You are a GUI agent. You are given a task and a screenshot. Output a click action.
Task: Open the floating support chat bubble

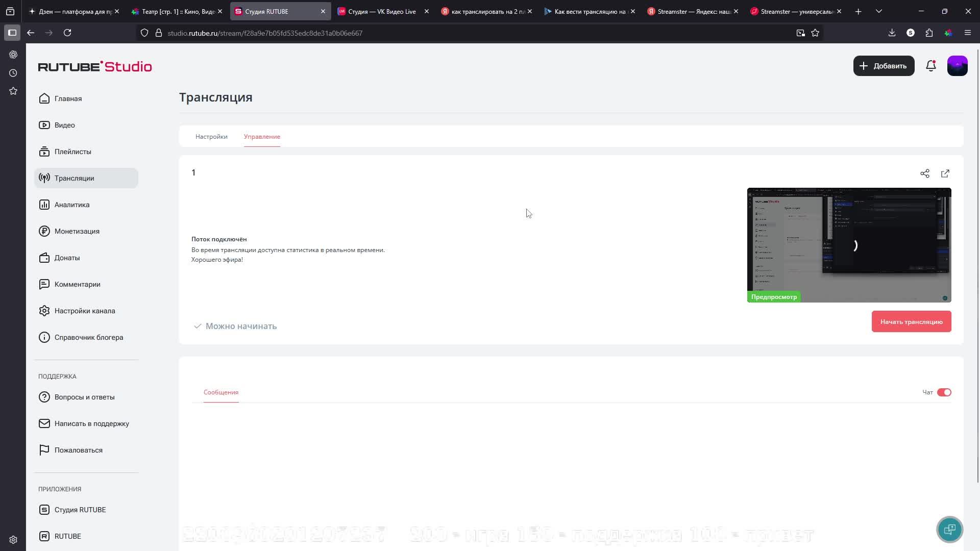(949, 529)
